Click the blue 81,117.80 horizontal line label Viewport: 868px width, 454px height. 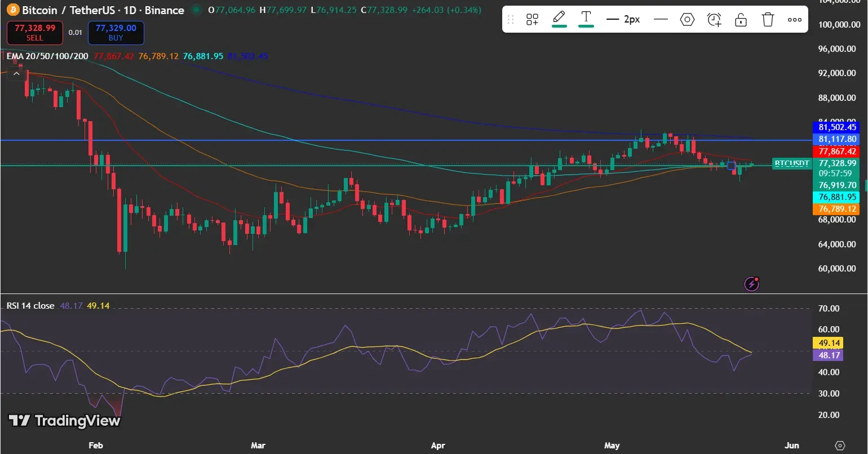[x=836, y=139]
